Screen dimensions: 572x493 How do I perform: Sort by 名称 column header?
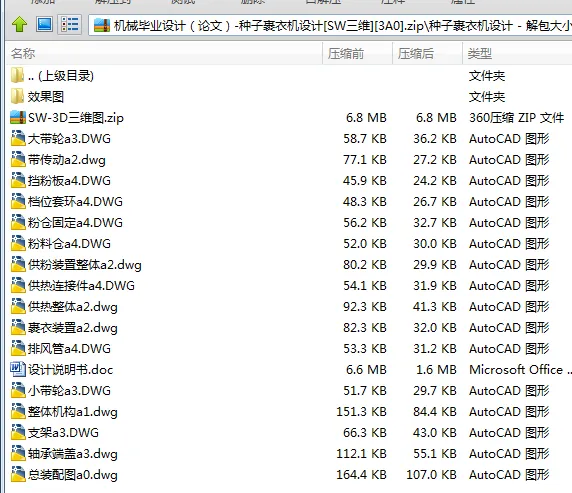164,54
